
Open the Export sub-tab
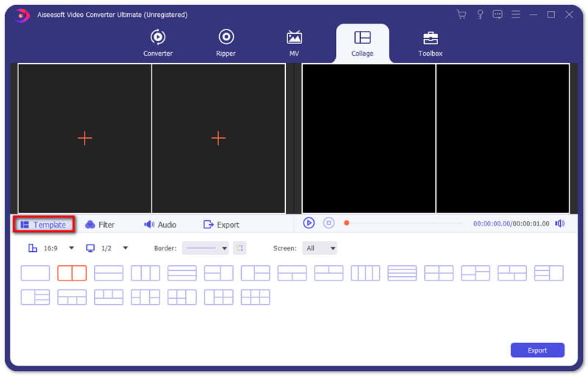pos(221,225)
